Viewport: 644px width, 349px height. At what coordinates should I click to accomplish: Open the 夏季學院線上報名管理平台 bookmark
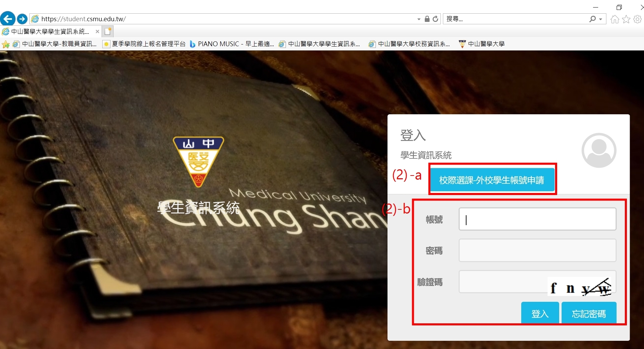144,44
